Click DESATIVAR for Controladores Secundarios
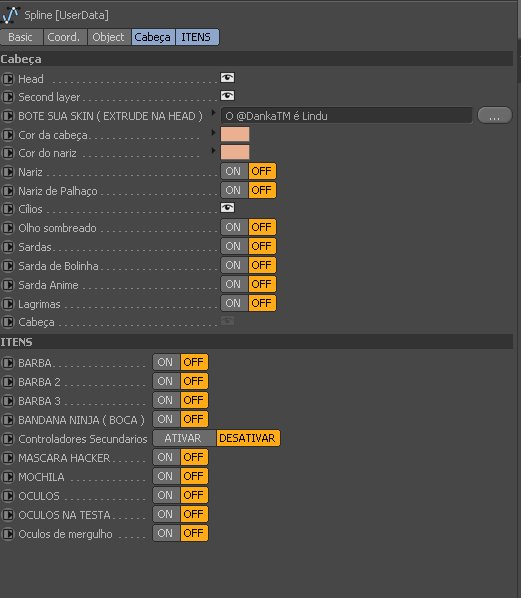The width and height of the screenshot is (521, 598). tap(248, 438)
